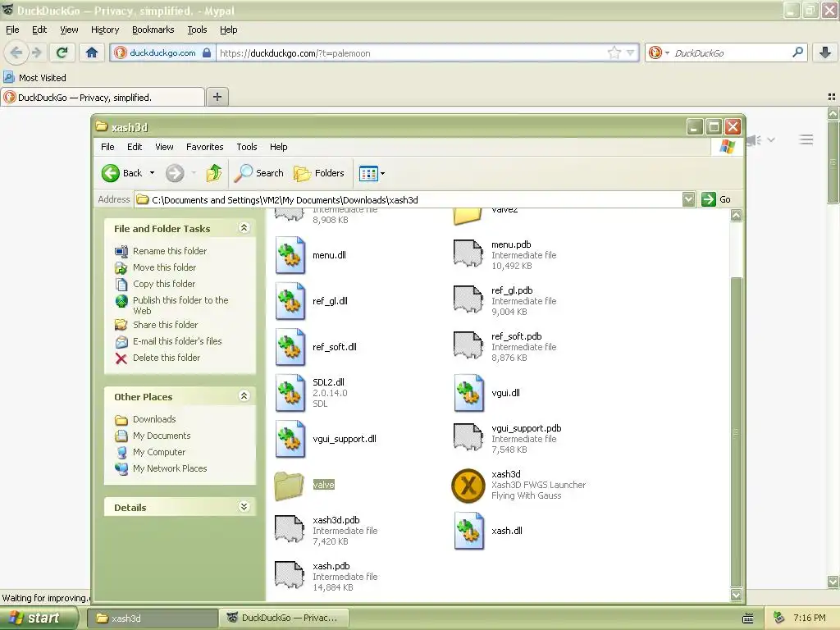Select ref_gl.pdb file icon

pos(468,300)
